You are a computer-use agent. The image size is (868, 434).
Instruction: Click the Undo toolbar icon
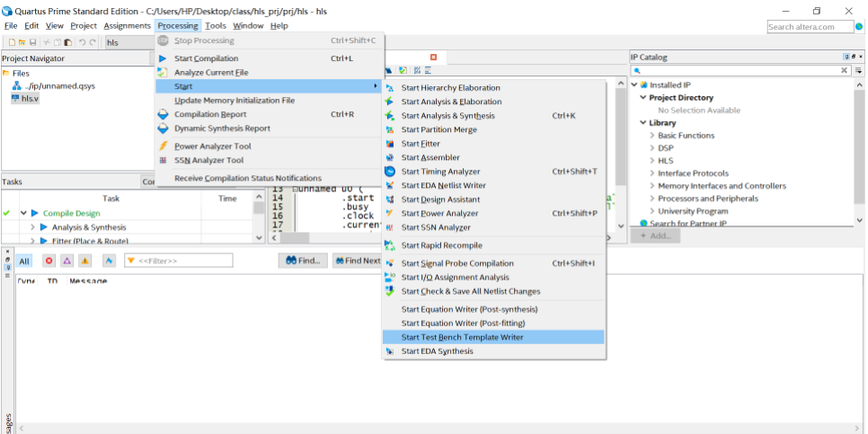point(82,42)
